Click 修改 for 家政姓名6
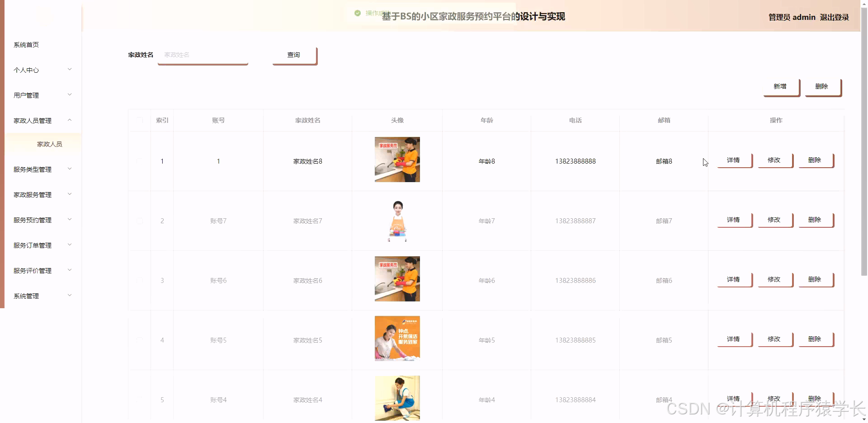868x423 pixels. [774, 279]
